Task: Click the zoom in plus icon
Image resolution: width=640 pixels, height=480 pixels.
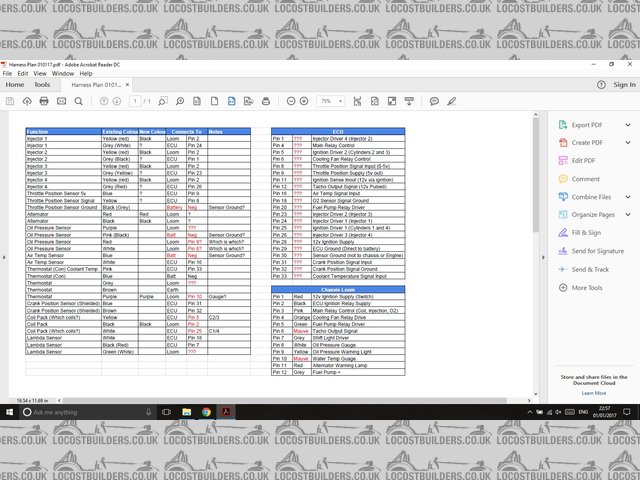Action: [304, 101]
